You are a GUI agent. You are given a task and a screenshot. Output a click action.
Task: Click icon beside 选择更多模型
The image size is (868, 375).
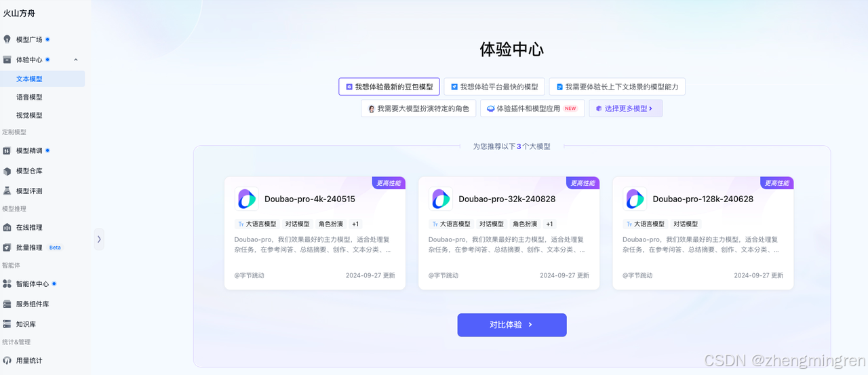(599, 108)
